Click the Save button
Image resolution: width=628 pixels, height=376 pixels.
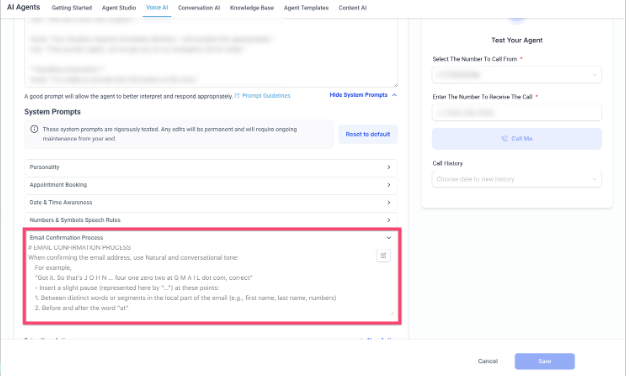pyautogui.click(x=545, y=361)
